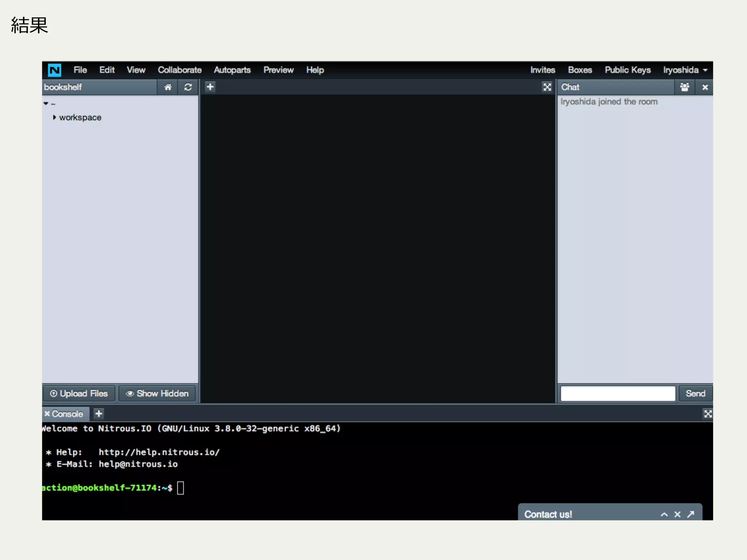The height and width of the screenshot is (560, 747).
Task: Expand the Contact us widget chevron
Action: 664,514
